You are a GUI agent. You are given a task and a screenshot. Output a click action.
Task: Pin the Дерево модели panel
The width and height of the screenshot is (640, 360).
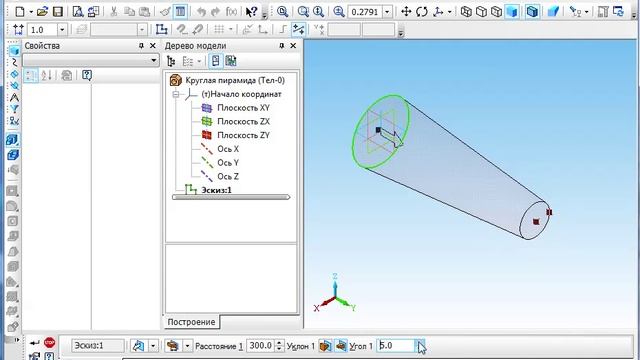(282, 46)
